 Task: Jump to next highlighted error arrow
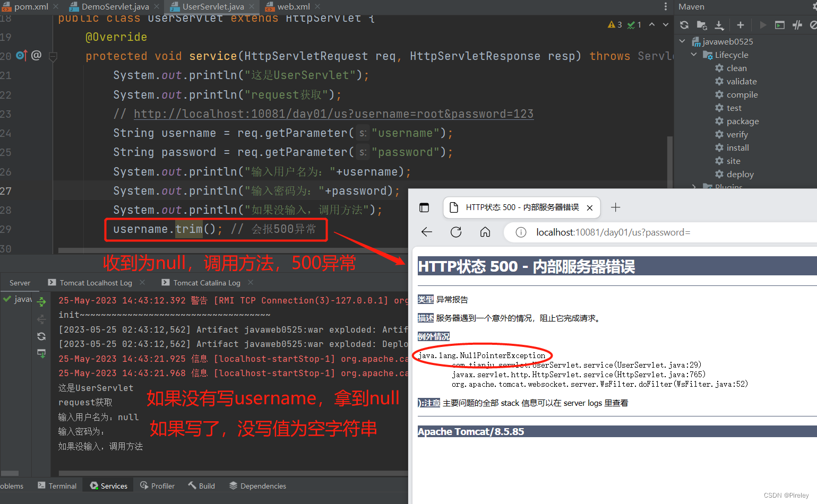[x=666, y=24]
